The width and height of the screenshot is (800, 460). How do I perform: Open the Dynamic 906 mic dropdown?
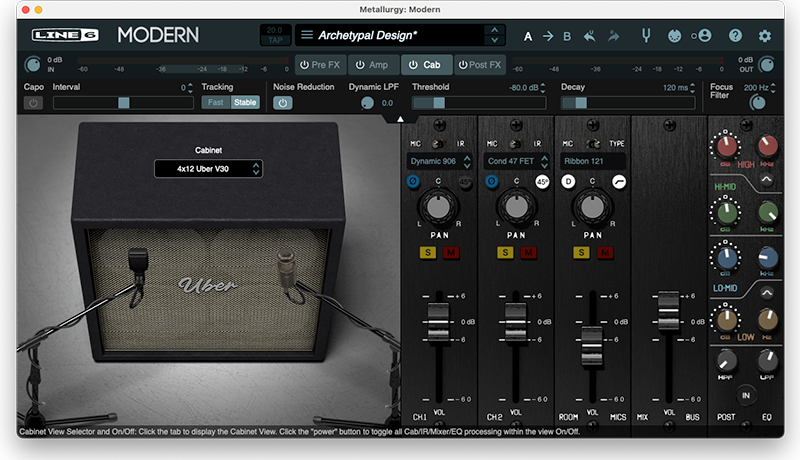pyautogui.click(x=439, y=161)
